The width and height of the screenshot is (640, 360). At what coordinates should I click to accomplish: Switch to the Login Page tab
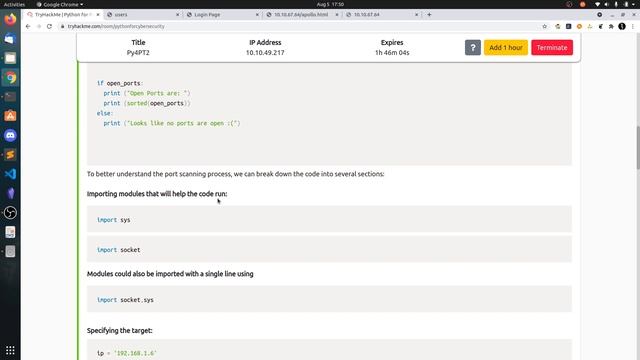click(222, 14)
